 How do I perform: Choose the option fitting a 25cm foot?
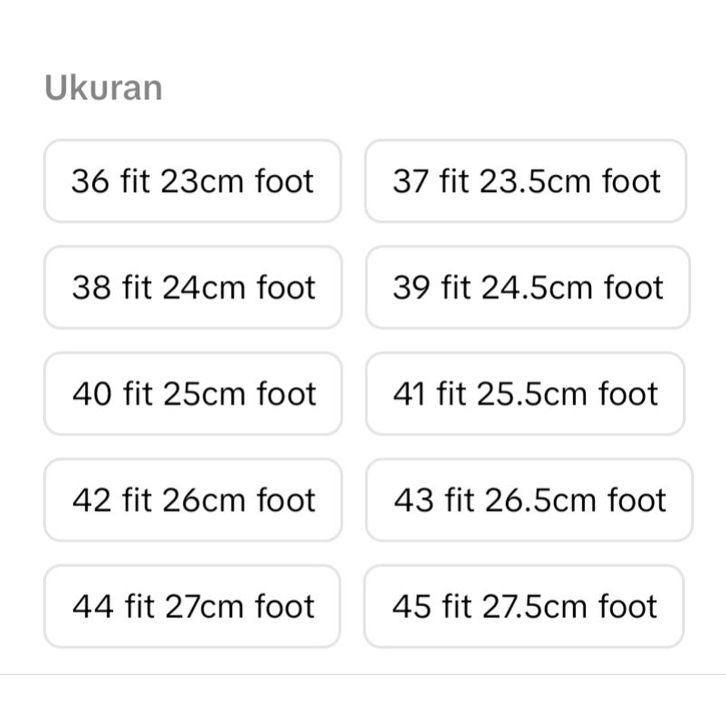pyautogui.click(x=193, y=393)
